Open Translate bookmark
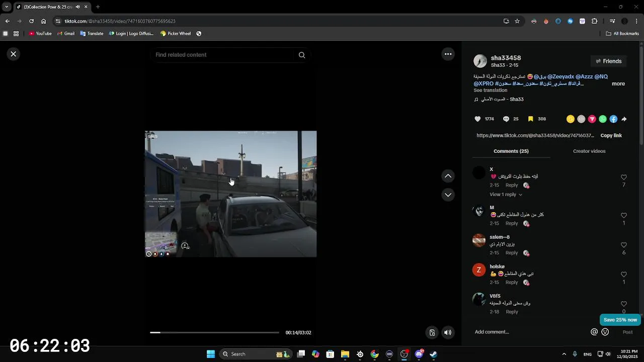The width and height of the screenshot is (644, 362). coord(92,34)
